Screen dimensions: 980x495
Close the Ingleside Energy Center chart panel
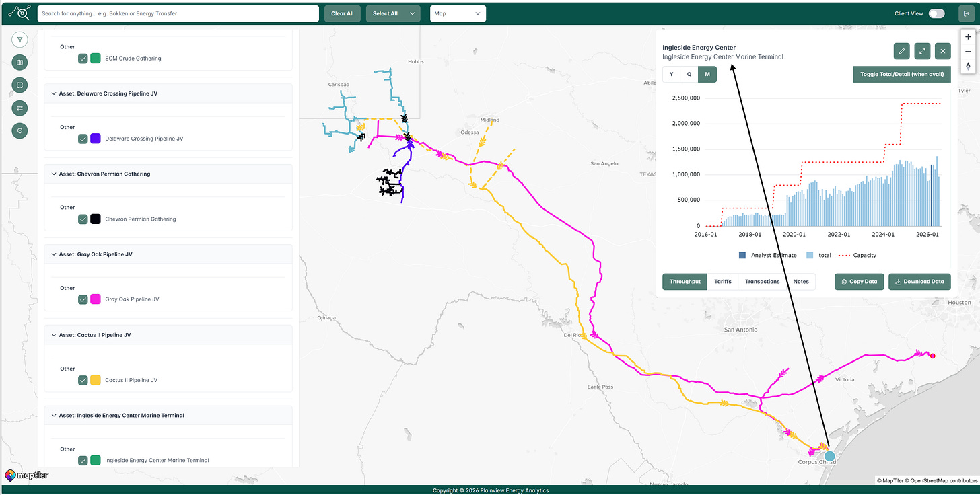[942, 51]
